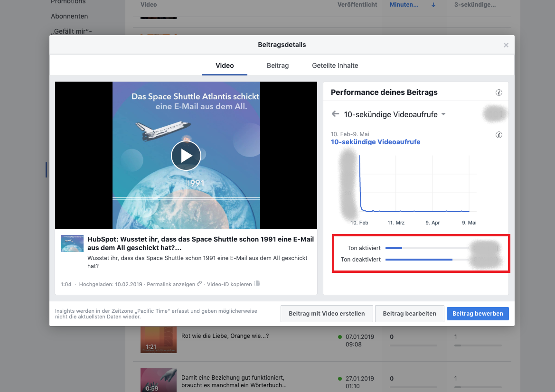
Task: Click the 0:59 video thumbnail
Action: click(x=158, y=380)
